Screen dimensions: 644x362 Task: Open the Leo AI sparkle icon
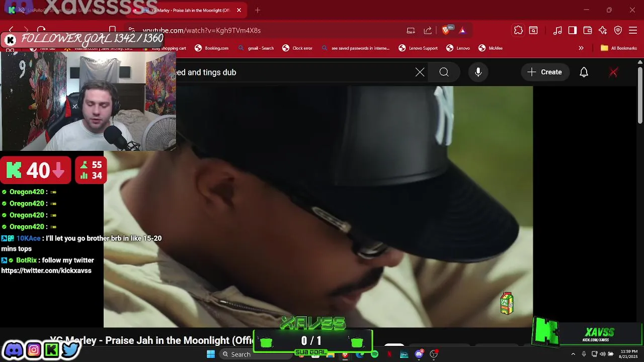point(603,30)
